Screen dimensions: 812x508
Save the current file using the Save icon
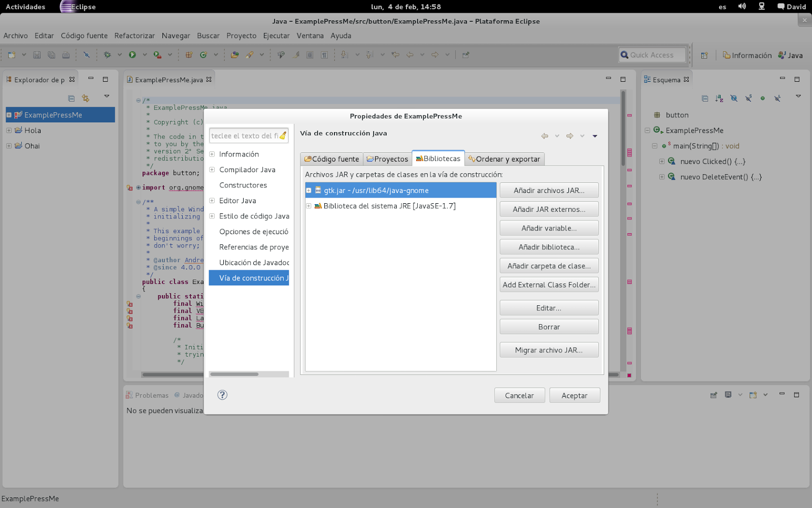tap(37, 54)
